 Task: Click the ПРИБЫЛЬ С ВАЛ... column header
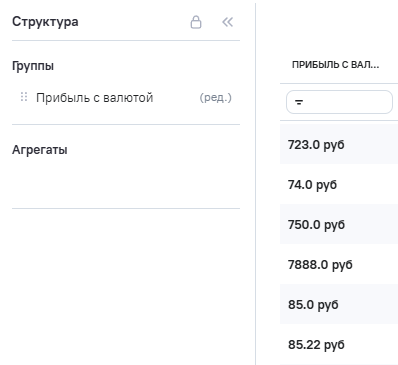point(335,65)
